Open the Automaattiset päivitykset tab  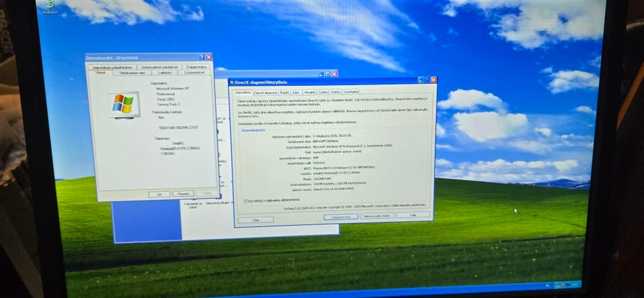160,67
